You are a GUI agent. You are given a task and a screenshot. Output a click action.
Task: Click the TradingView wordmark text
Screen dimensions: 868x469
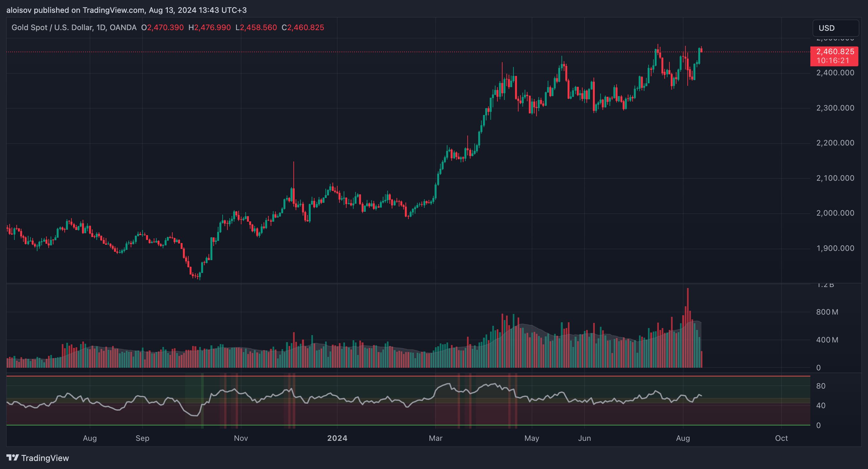click(45, 458)
